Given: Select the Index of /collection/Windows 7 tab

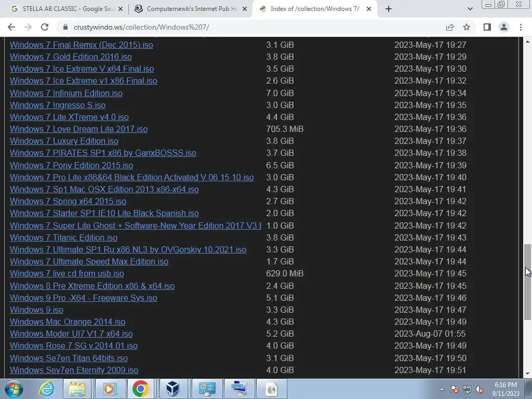Looking at the screenshot, I should click(x=314, y=9).
